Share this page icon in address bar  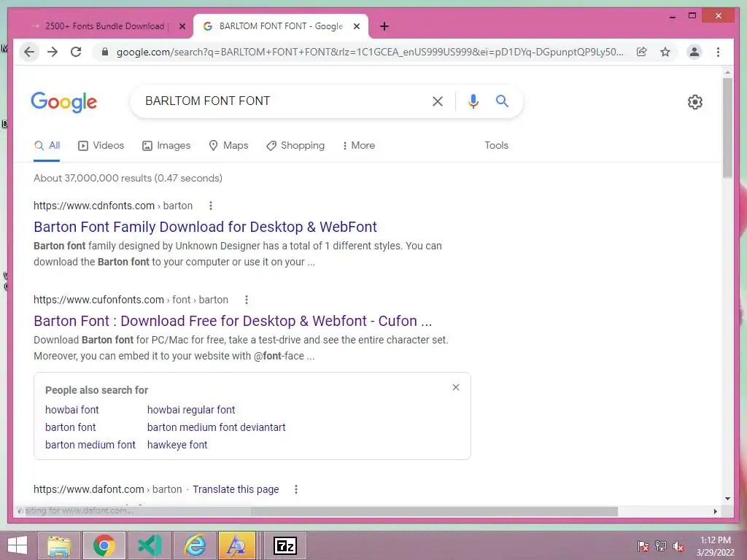pos(642,52)
